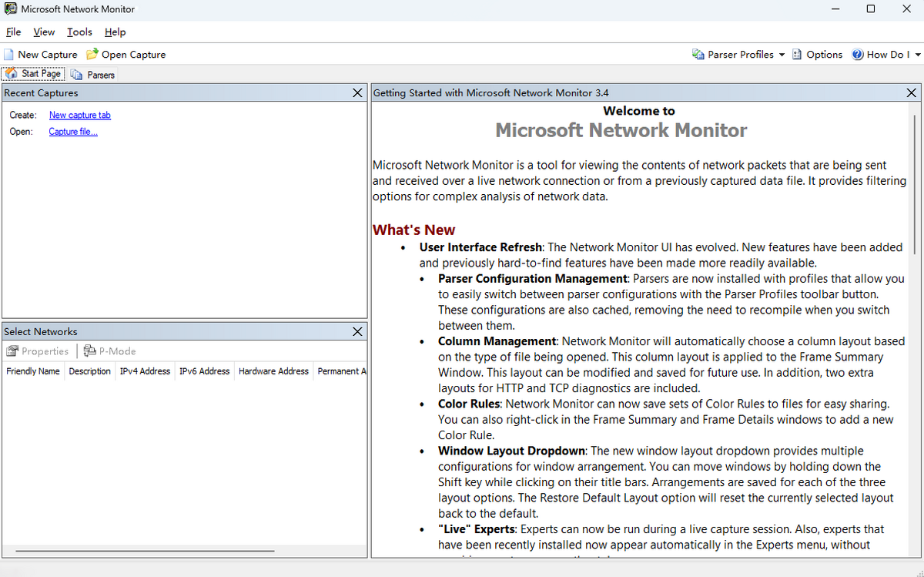This screenshot has width=924, height=577.
Task: Click the Select Networks horizontal scrollbar
Action: [145, 551]
